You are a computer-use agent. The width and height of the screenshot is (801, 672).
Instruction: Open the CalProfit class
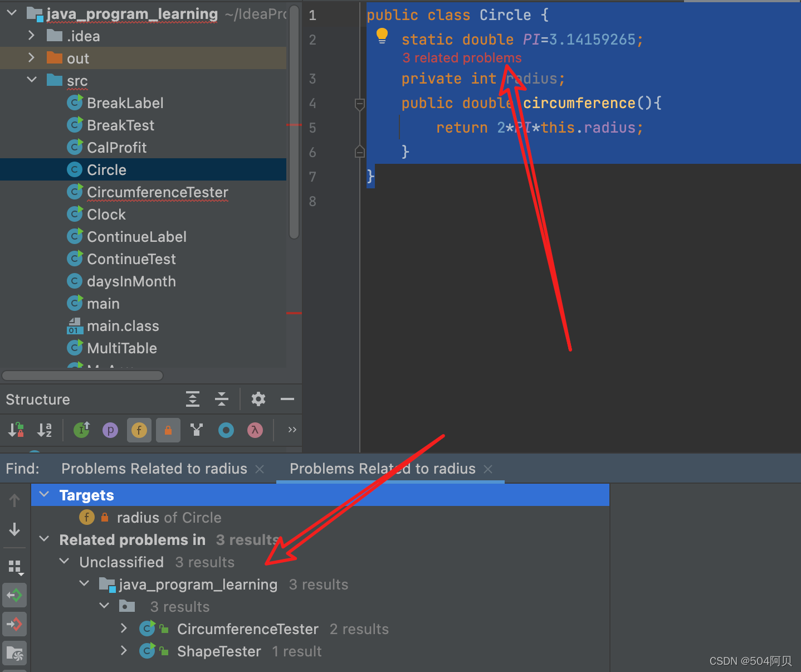click(117, 148)
